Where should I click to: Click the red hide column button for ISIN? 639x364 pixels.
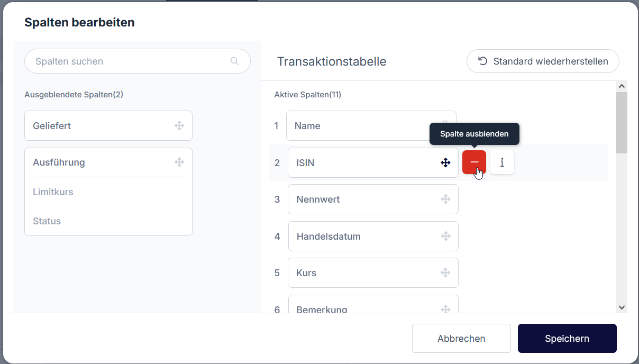click(x=474, y=162)
